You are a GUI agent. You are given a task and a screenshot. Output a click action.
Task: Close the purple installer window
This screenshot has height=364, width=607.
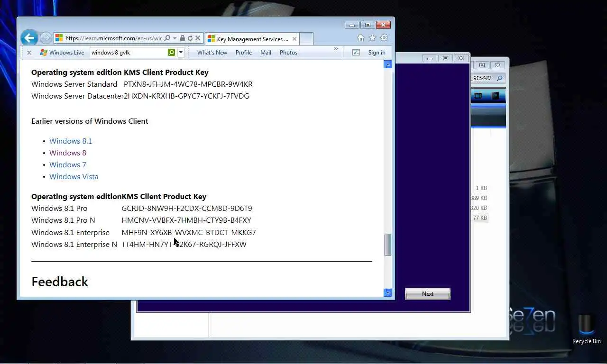point(461,58)
